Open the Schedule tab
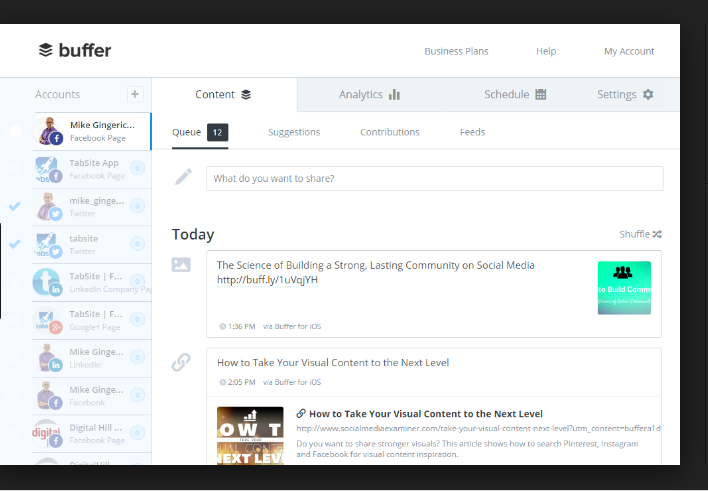 514,95
